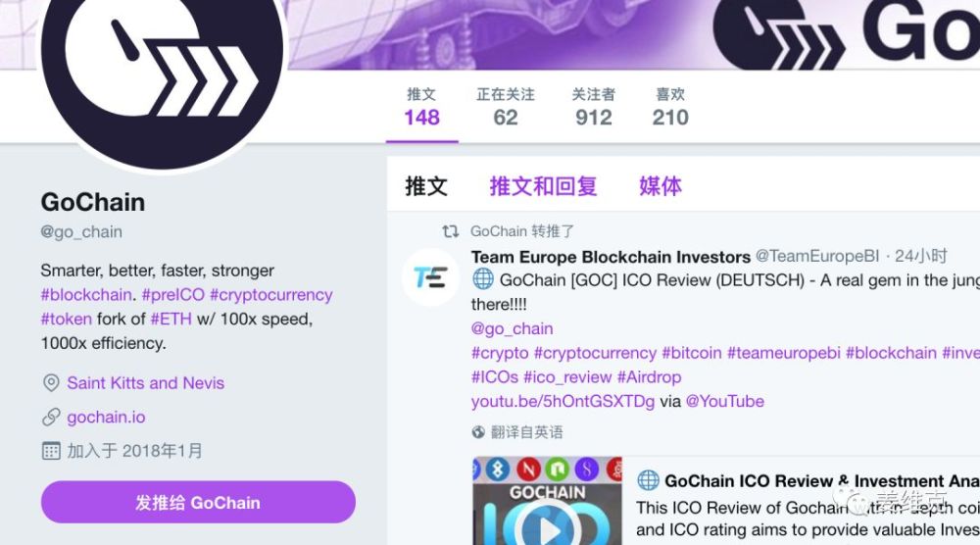
Task: Open the youtu.be/5hOntGSXTDg link
Action: coord(563,401)
